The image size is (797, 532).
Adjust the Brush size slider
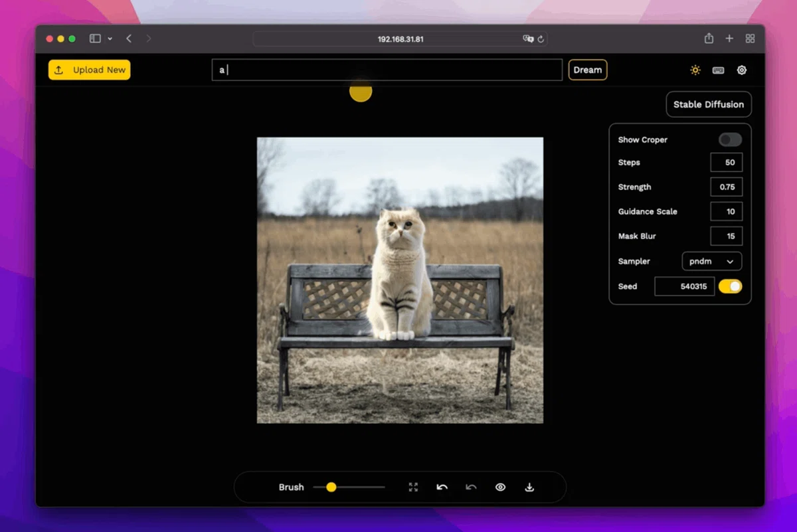click(349, 487)
